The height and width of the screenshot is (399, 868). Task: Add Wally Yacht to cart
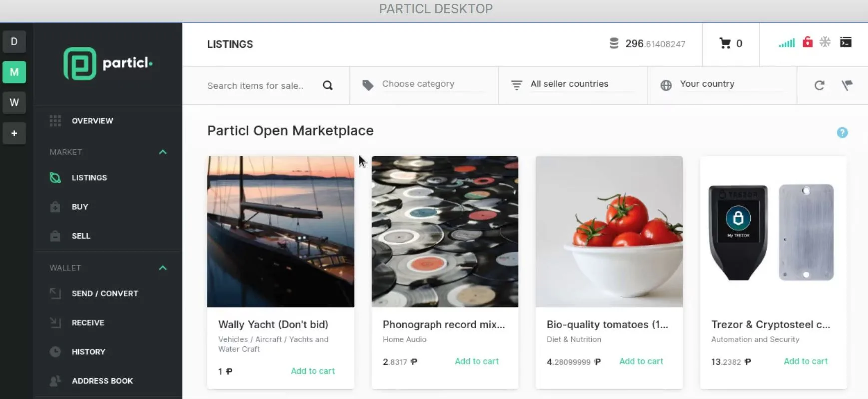tap(313, 371)
